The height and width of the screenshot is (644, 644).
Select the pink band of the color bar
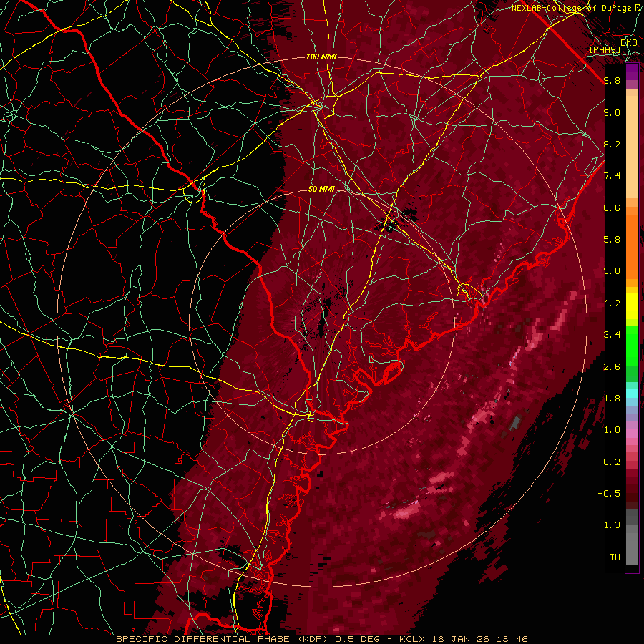[x=632, y=434]
